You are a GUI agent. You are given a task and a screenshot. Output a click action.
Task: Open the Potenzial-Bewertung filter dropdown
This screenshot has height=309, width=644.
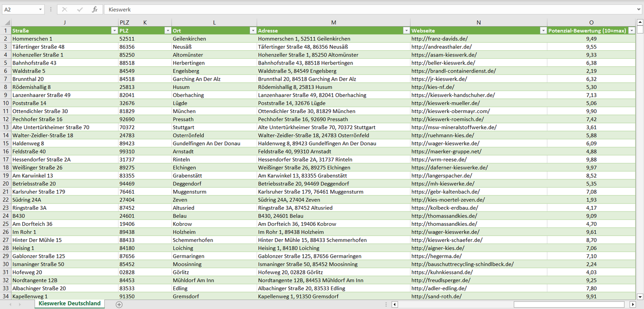(x=632, y=30)
